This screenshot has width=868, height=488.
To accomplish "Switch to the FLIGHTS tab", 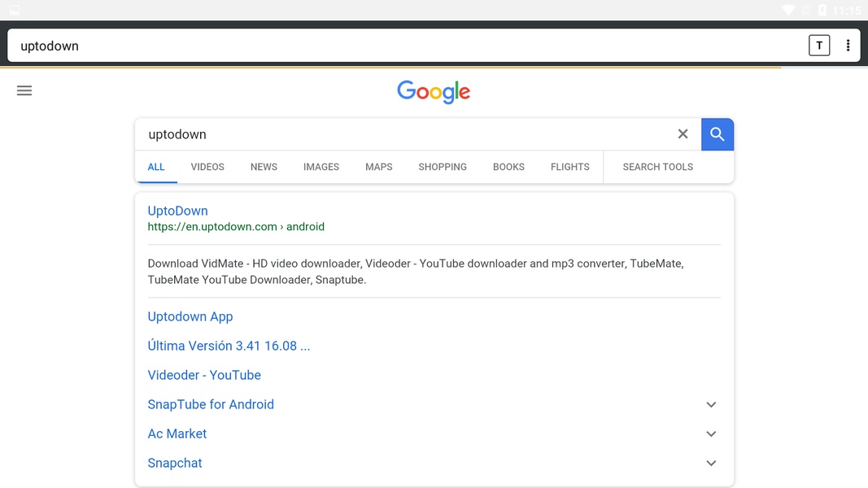I will pos(569,167).
